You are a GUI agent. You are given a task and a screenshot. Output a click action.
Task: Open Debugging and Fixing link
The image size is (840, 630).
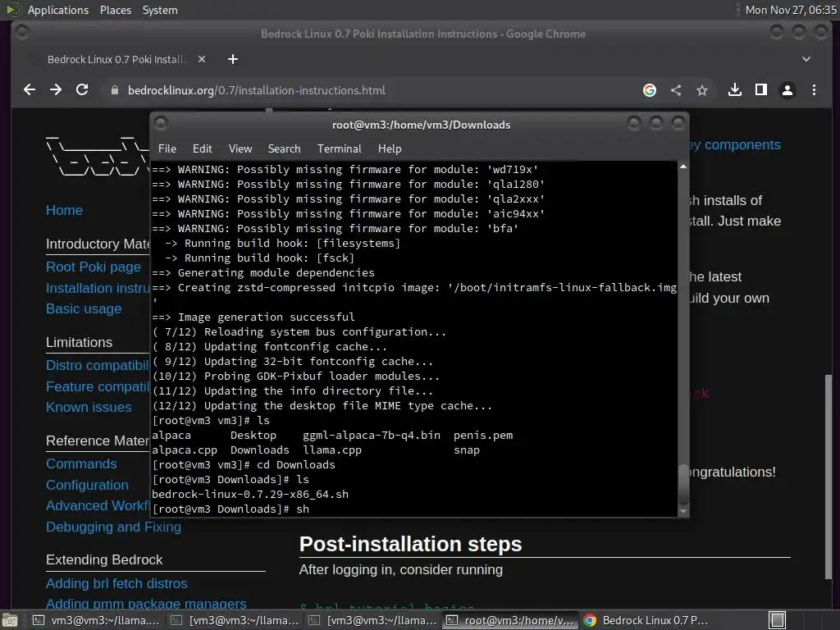(113, 527)
